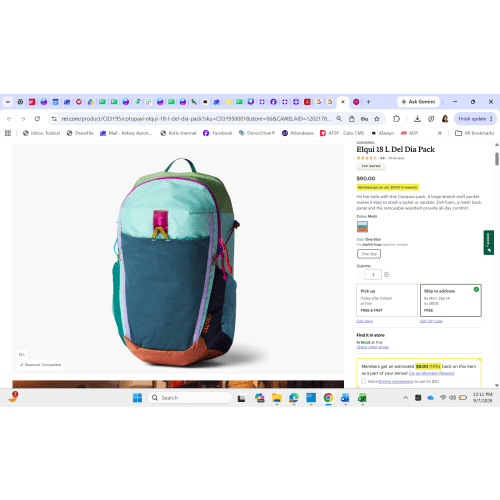500x500 pixels.
Task: Increase quantity with the plus icon
Action: (387, 275)
